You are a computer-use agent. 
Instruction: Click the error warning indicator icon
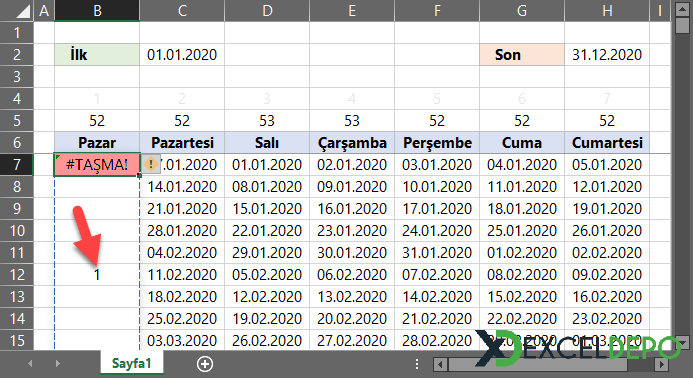[151, 164]
